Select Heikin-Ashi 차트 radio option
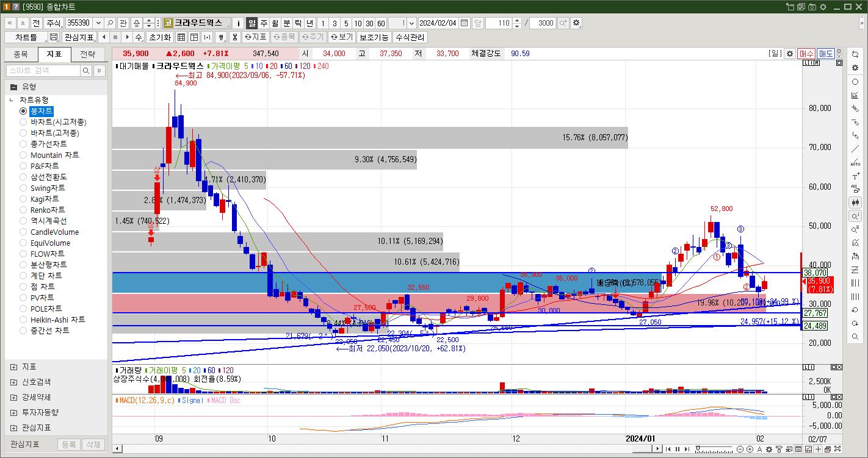The height and width of the screenshot is (458, 868). (x=23, y=320)
